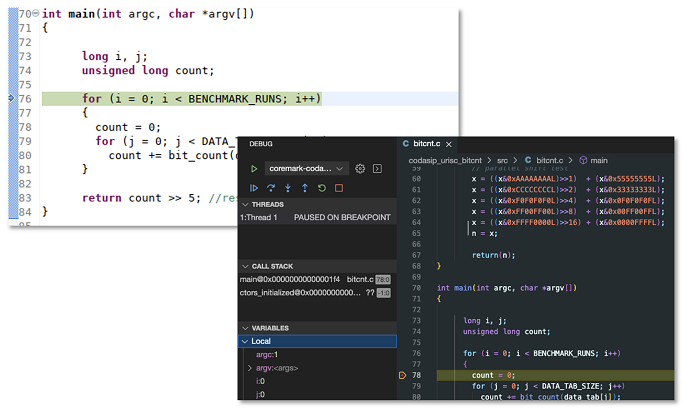This screenshot has height=409, width=684.
Task: Click 'int main(int argc, char *argv[])' in dark editor
Action: tap(507, 288)
